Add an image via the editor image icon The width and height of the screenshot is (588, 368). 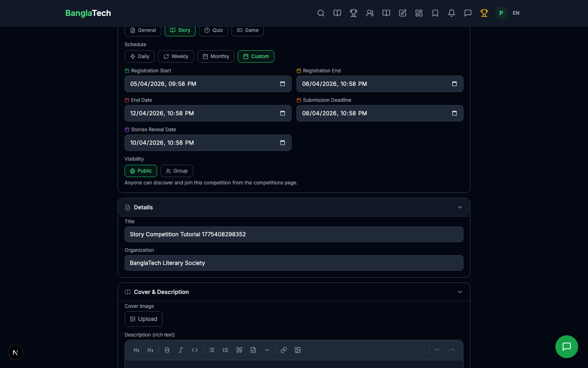tap(298, 350)
